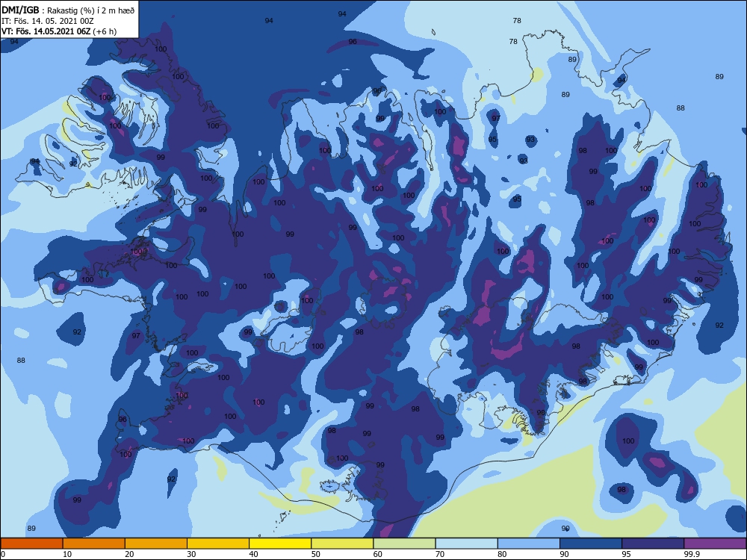747x560 pixels.
Task: Click the '10' tick label on the legend
Action: [x=67, y=554]
